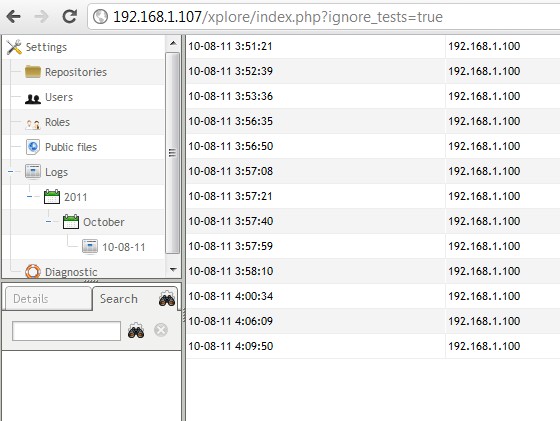Image resolution: width=560 pixels, height=421 pixels.
Task: Click the Logs icon in tree
Action: tap(33, 172)
